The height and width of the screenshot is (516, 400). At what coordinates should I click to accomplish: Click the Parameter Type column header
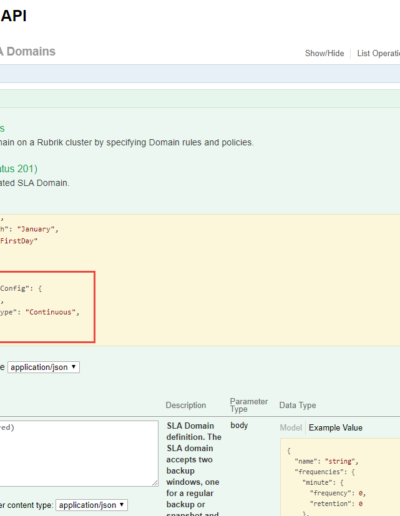pyautogui.click(x=249, y=405)
